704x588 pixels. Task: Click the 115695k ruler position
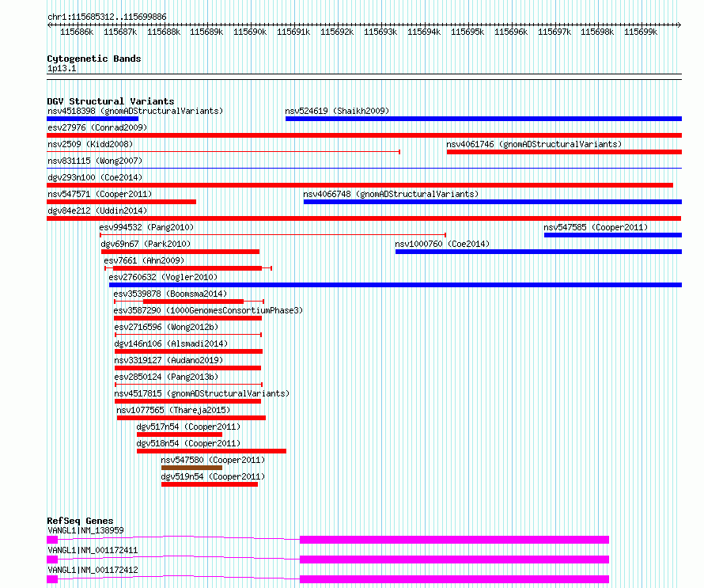[x=467, y=32]
